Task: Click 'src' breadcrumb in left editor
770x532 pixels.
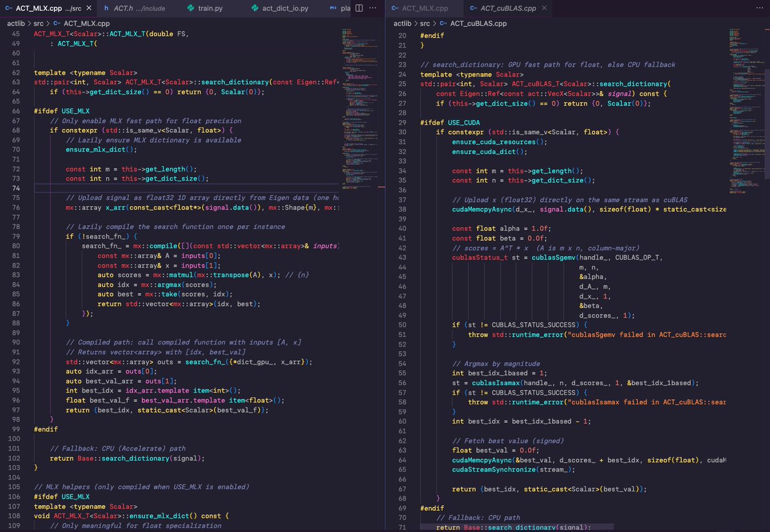Action: coord(38,23)
